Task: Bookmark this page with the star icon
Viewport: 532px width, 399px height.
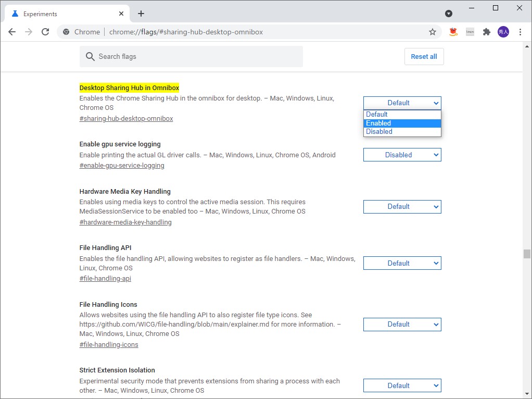Action: pyautogui.click(x=433, y=32)
